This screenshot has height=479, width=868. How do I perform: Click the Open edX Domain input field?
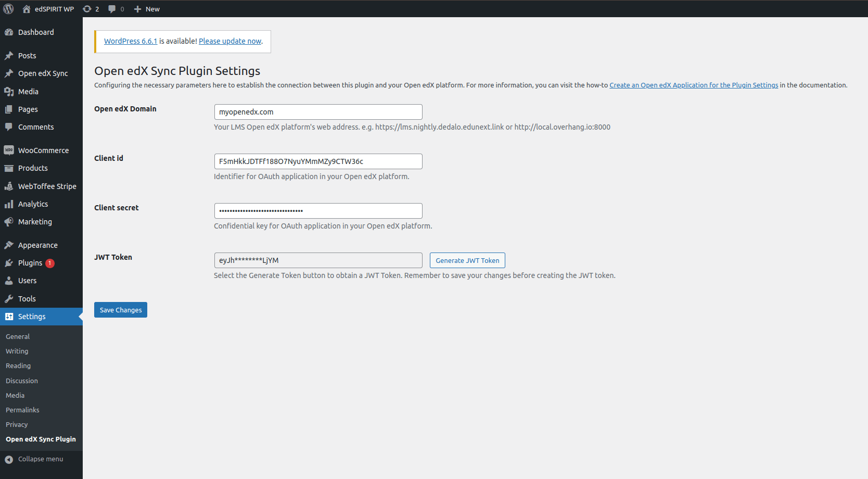[x=318, y=112]
